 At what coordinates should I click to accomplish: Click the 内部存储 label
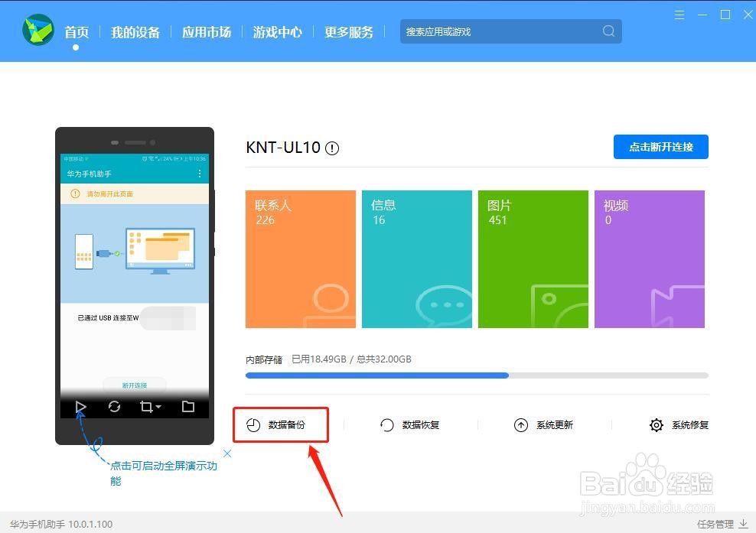[264, 359]
